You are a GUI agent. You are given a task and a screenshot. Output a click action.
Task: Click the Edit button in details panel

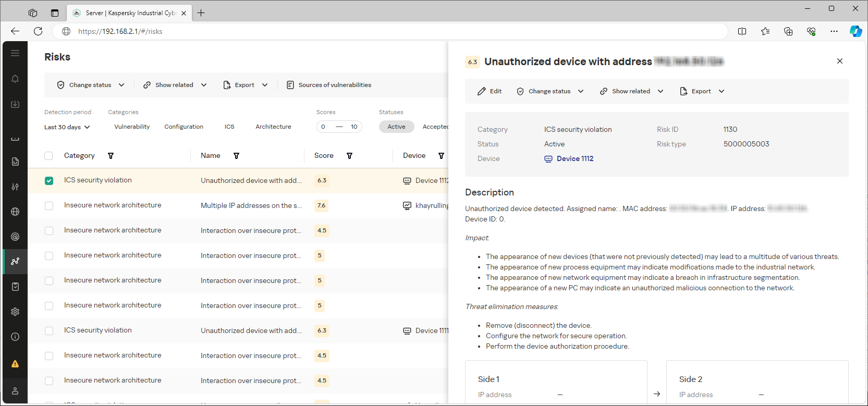pyautogui.click(x=490, y=91)
